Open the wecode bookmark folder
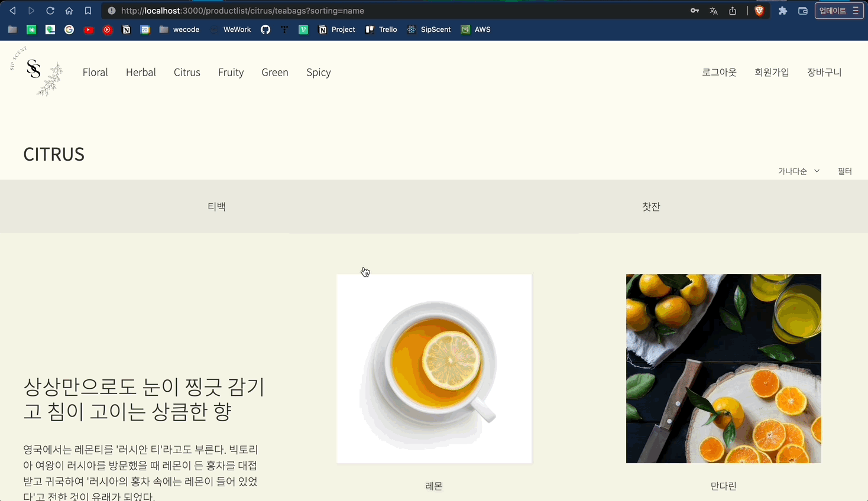This screenshot has width=868, height=501. (180, 30)
